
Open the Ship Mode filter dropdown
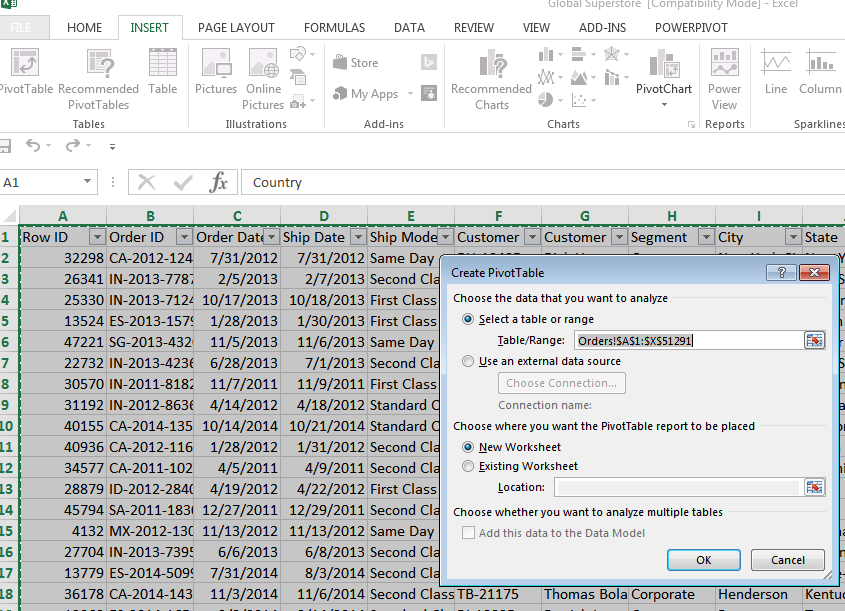pos(446,237)
